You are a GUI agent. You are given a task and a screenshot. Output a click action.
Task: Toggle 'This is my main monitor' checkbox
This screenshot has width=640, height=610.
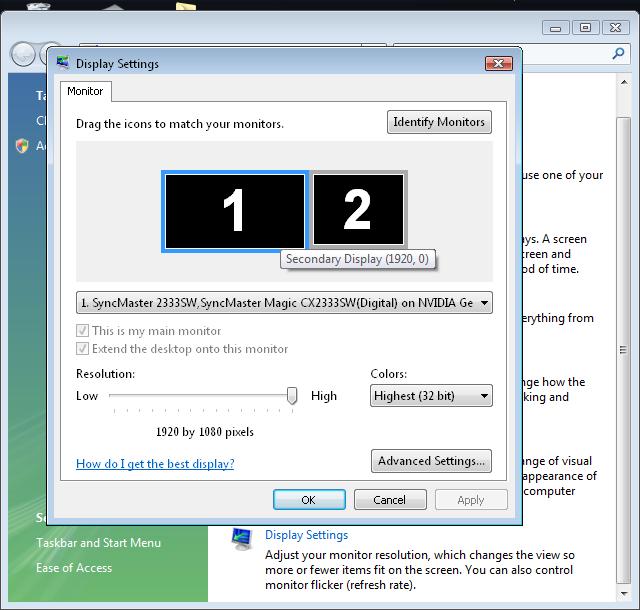pos(82,330)
